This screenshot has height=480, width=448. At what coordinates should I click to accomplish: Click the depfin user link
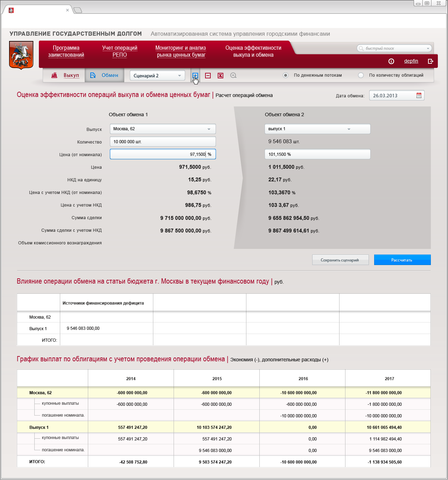tap(411, 61)
